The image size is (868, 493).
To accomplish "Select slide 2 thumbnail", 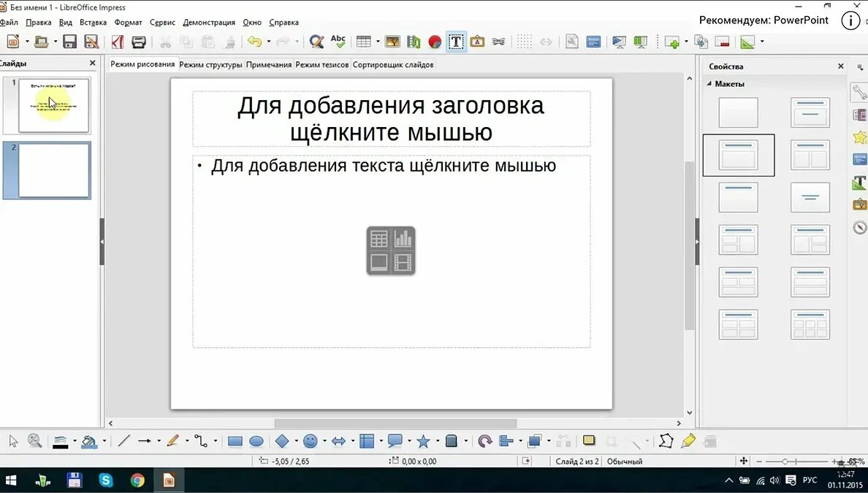I will coord(53,170).
